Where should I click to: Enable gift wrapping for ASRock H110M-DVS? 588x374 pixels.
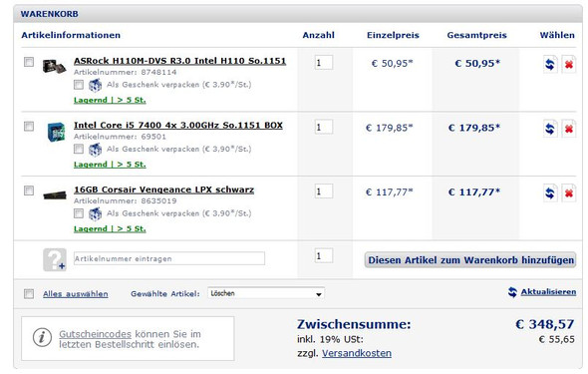click(x=79, y=85)
